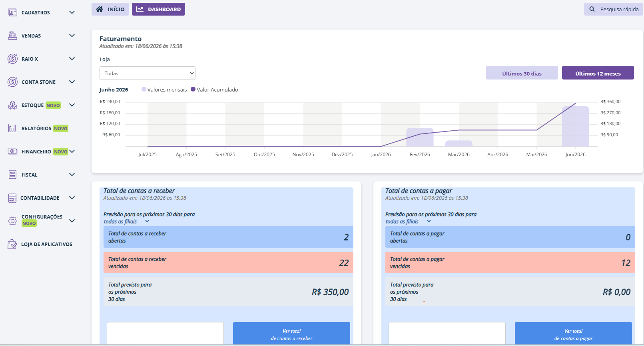Click todas as filiais link for receber

[120, 221]
